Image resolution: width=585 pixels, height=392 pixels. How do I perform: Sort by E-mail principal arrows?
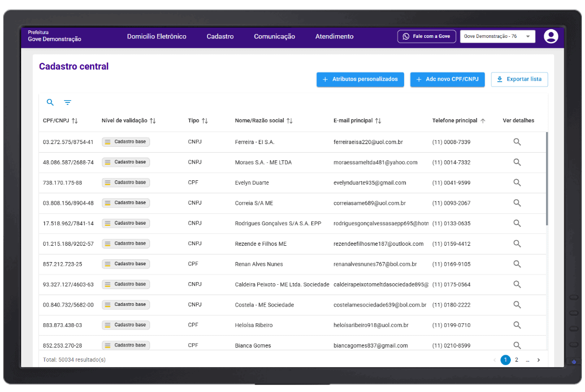[378, 121]
